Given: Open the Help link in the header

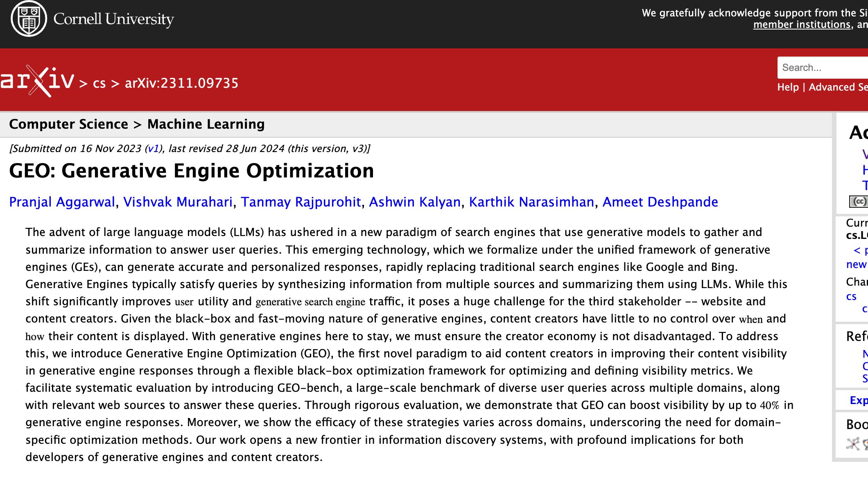Looking at the screenshot, I should pyautogui.click(x=788, y=87).
